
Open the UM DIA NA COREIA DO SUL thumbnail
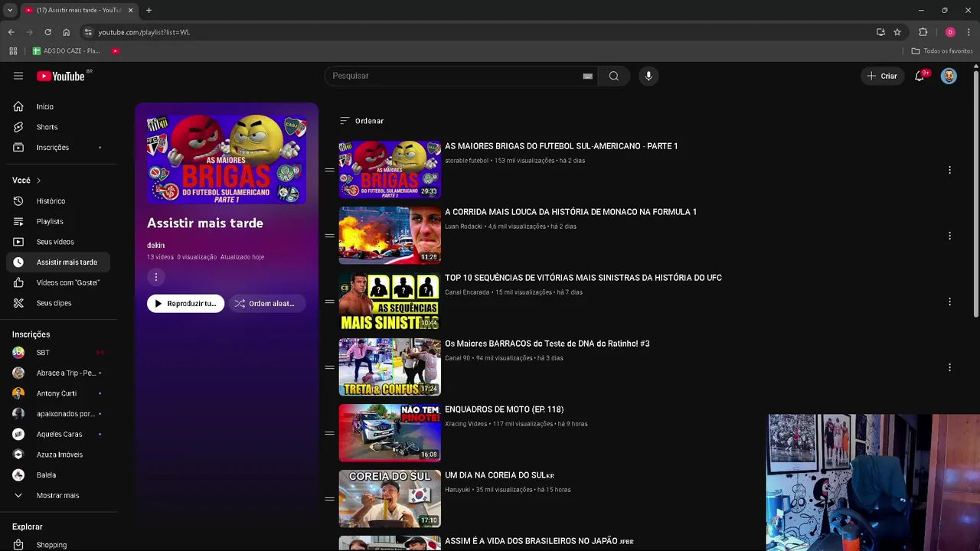(390, 498)
